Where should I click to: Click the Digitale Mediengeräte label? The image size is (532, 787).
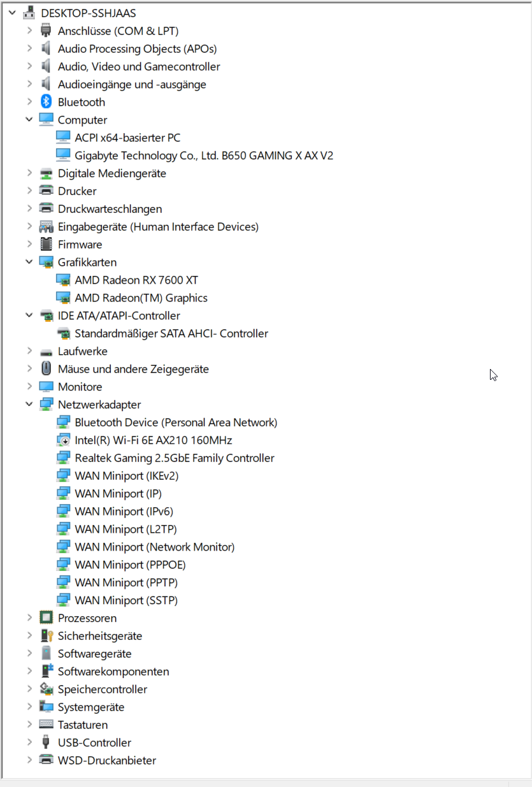112,173
